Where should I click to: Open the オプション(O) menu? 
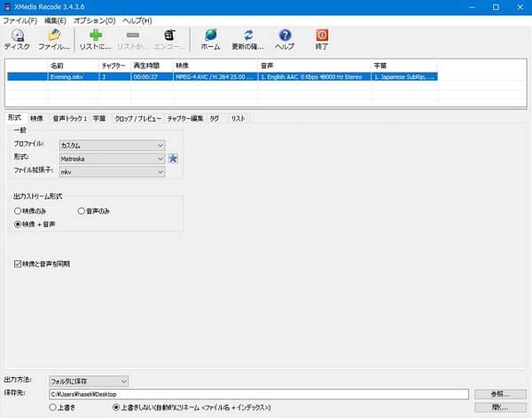pos(94,20)
